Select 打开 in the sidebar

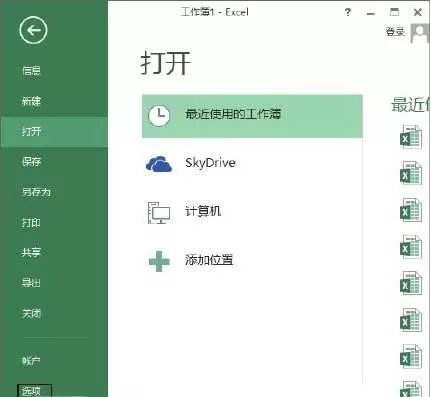pos(31,131)
